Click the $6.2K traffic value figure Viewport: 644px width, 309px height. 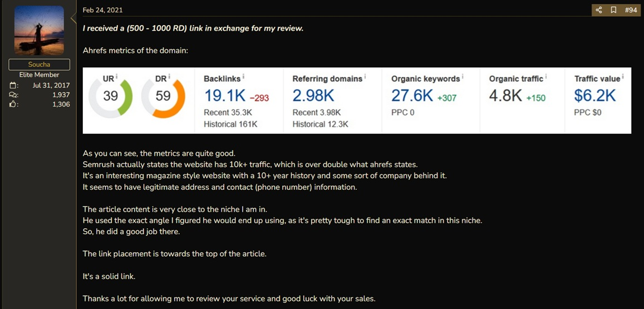595,96
